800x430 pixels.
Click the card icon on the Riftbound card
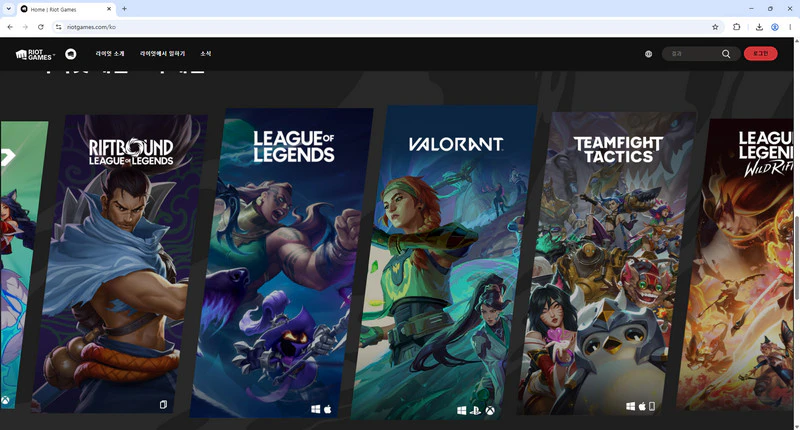coord(163,404)
